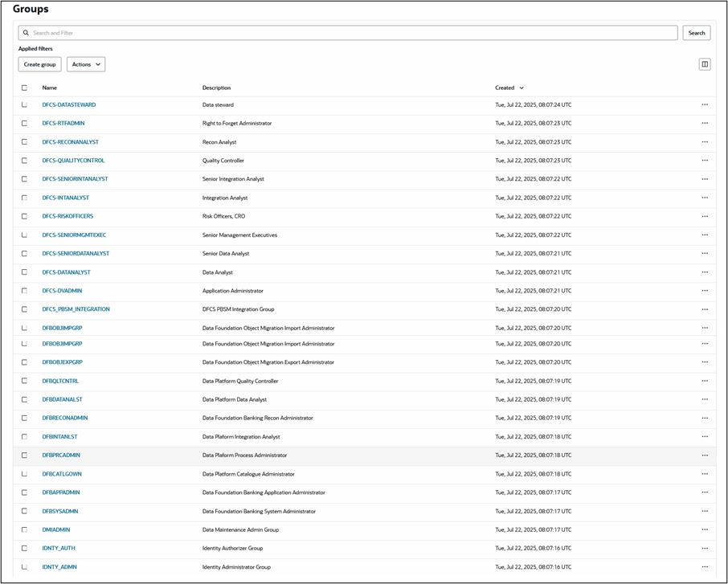Screen dimensions: 728x584
Task: Open row actions for DFCS-DATASTEWARD
Action: click(x=705, y=104)
